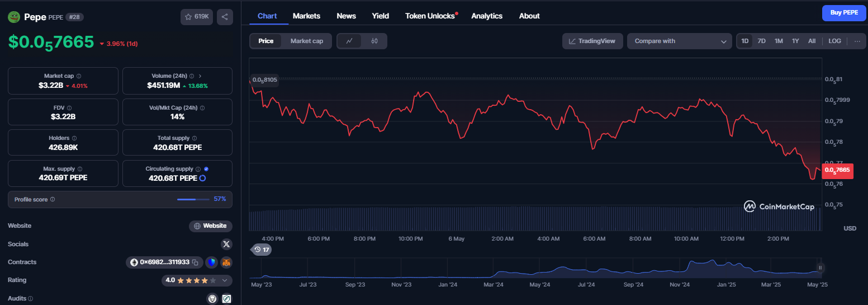Switch to candlestick chart view
This screenshot has width=868, height=305.
point(374,41)
